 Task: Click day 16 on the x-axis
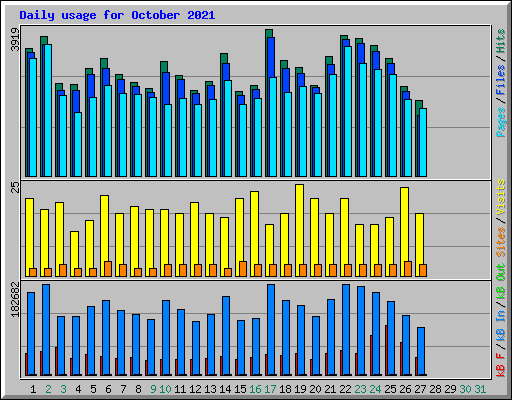[255, 389]
